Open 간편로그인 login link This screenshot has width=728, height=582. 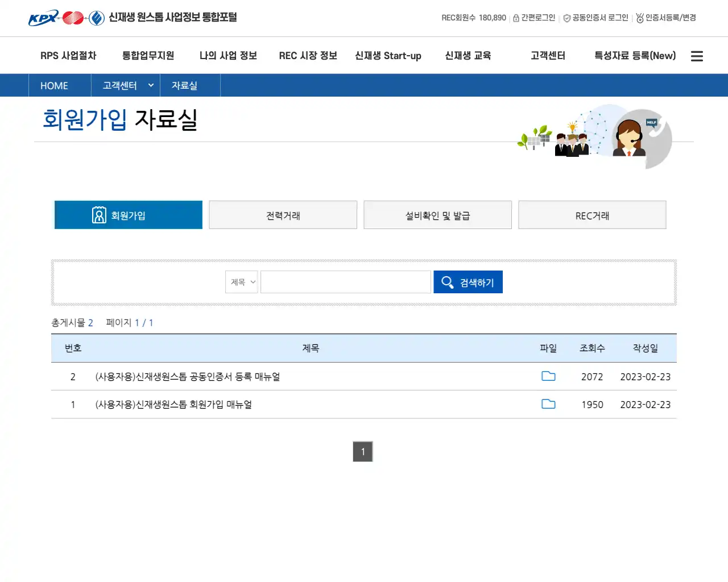point(534,18)
